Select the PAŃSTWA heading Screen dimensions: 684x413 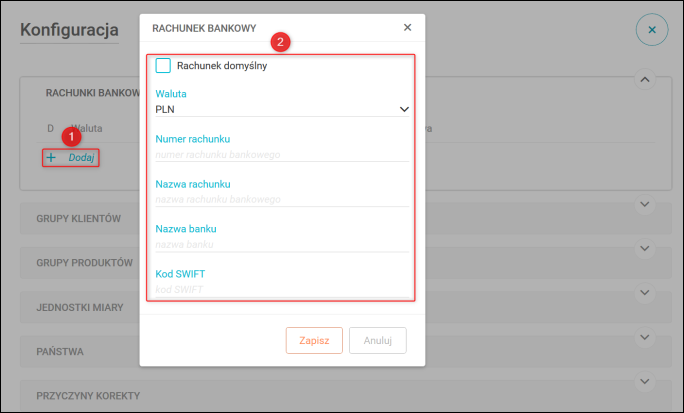point(60,352)
